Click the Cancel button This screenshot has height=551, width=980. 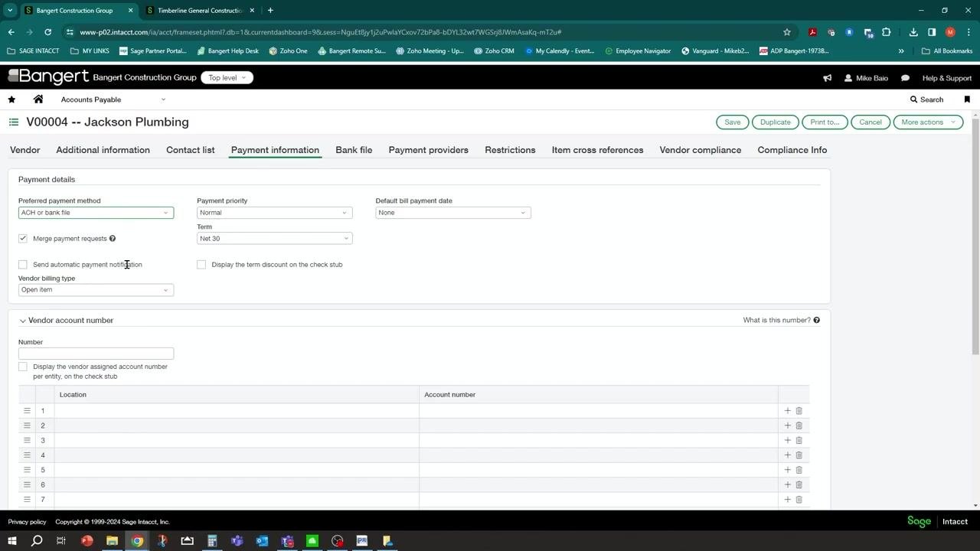(x=871, y=122)
